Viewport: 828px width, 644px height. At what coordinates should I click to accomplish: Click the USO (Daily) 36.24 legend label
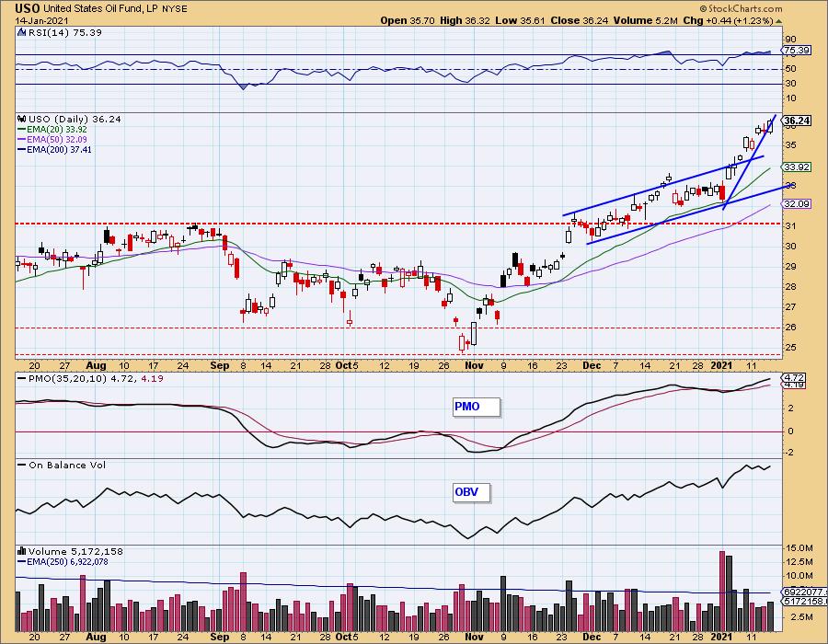[x=75, y=120]
